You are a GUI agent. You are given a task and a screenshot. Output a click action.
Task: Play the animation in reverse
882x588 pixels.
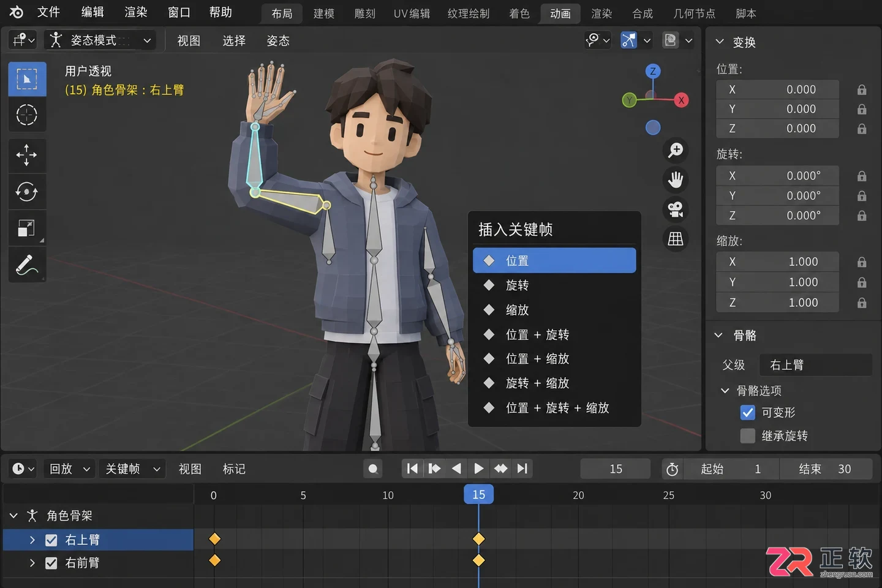point(456,469)
